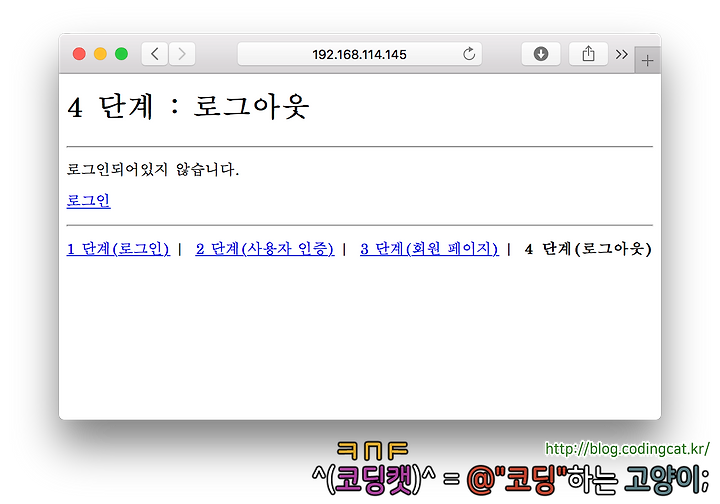Reload the page with the refresh icon
The width and height of the screenshot is (720, 504).
click(469, 54)
